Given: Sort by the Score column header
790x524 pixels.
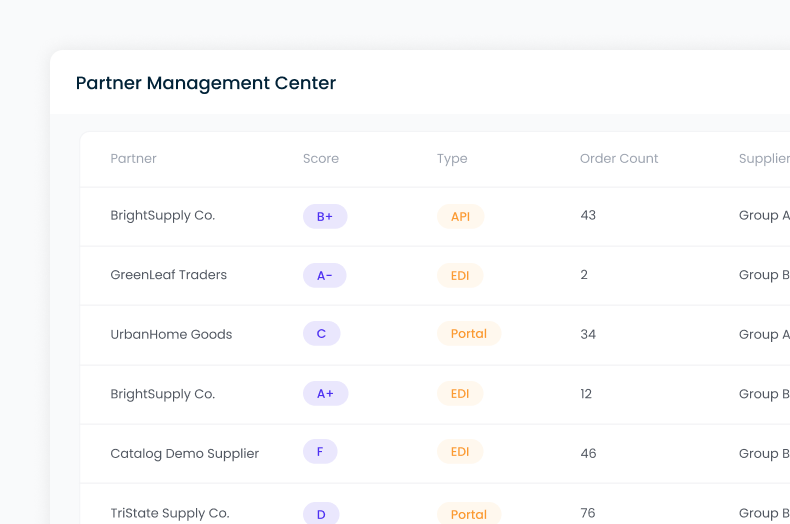Looking at the screenshot, I should point(320,158).
